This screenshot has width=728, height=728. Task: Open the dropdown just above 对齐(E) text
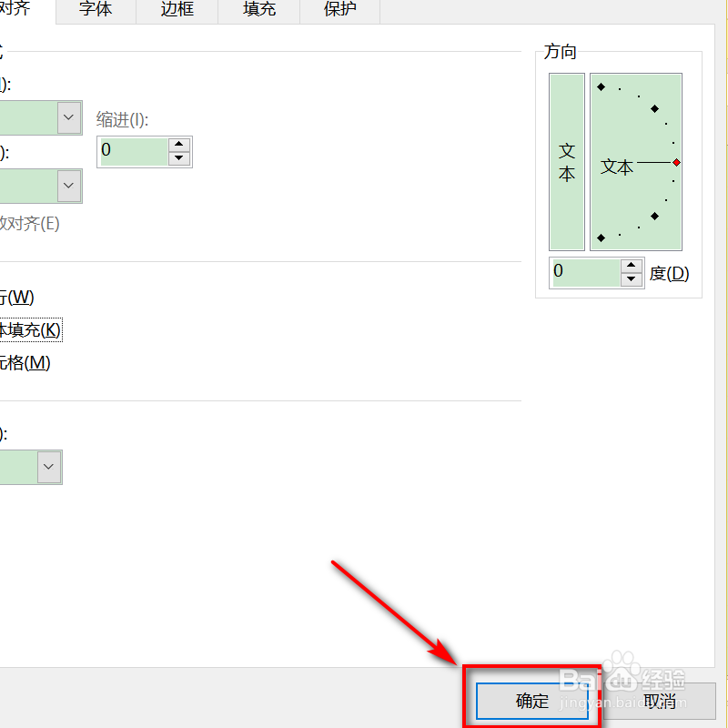(x=69, y=186)
